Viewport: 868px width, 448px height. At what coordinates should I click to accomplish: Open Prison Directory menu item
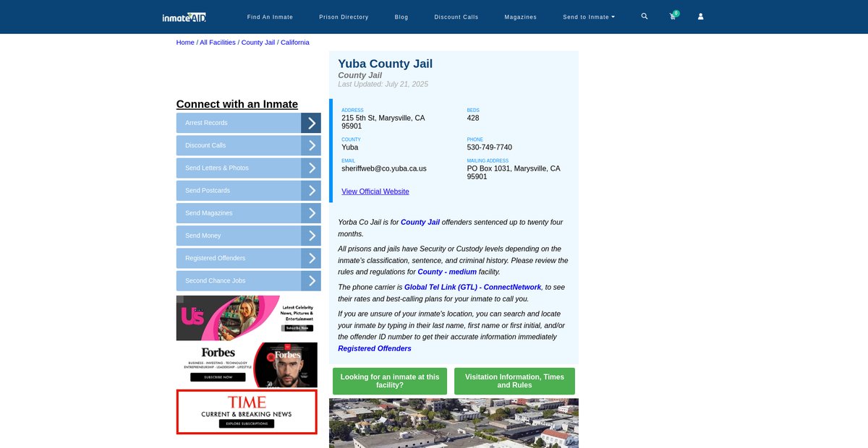point(344,17)
